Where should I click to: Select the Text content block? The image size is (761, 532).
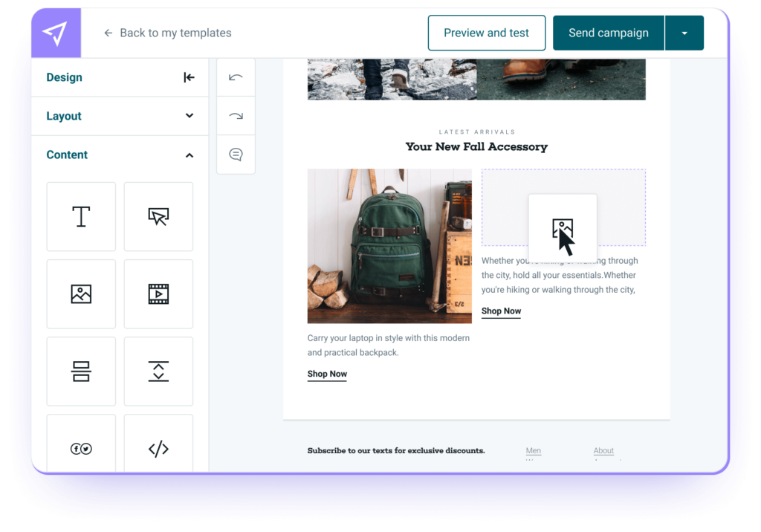81,217
